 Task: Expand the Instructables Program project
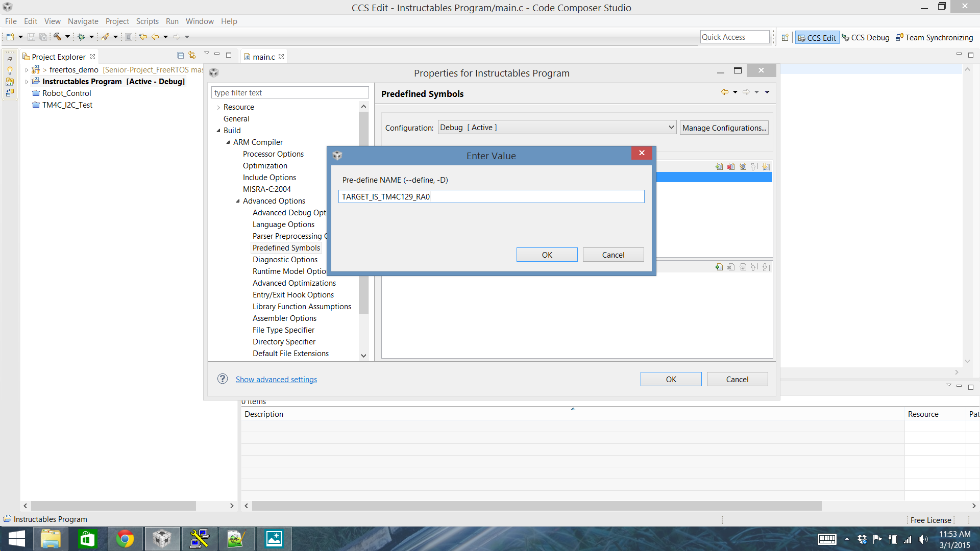click(27, 82)
